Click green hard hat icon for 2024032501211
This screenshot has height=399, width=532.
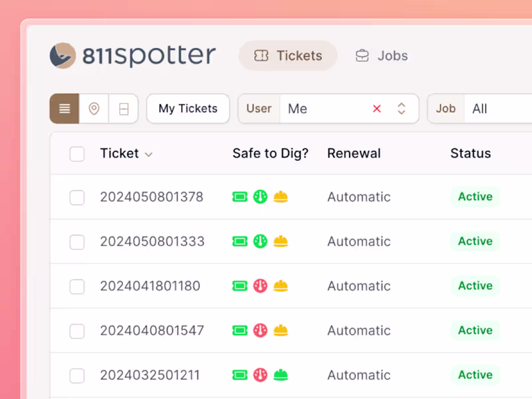point(281,375)
